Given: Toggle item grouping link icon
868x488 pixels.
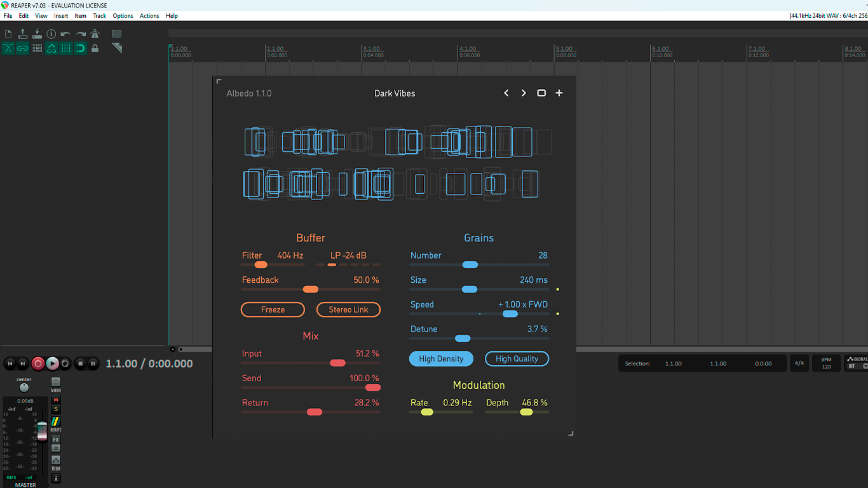Looking at the screenshot, I should click(x=23, y=48).
